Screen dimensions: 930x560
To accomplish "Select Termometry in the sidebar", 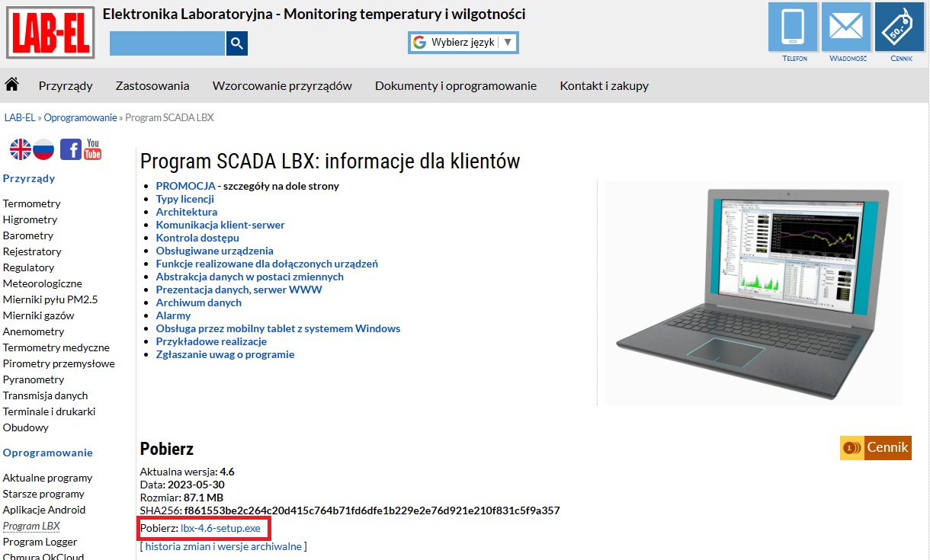I will coord(32,203).
